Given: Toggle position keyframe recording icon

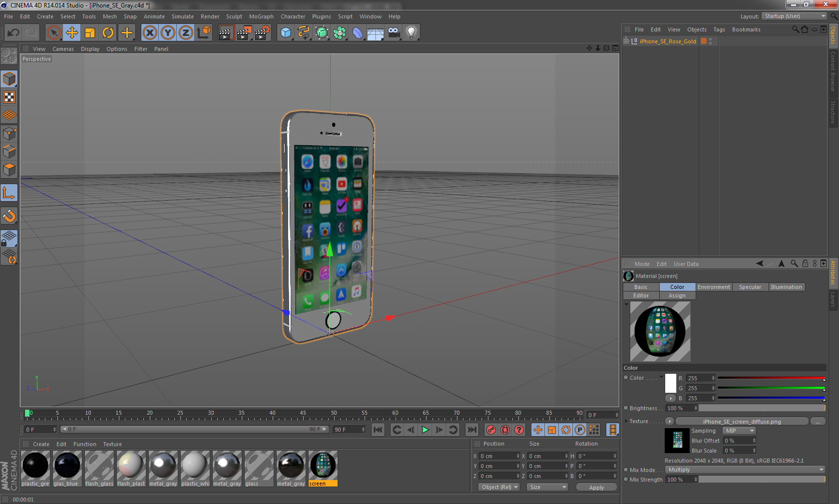Looking at the screenshot, I should click(x=538, y=430).
